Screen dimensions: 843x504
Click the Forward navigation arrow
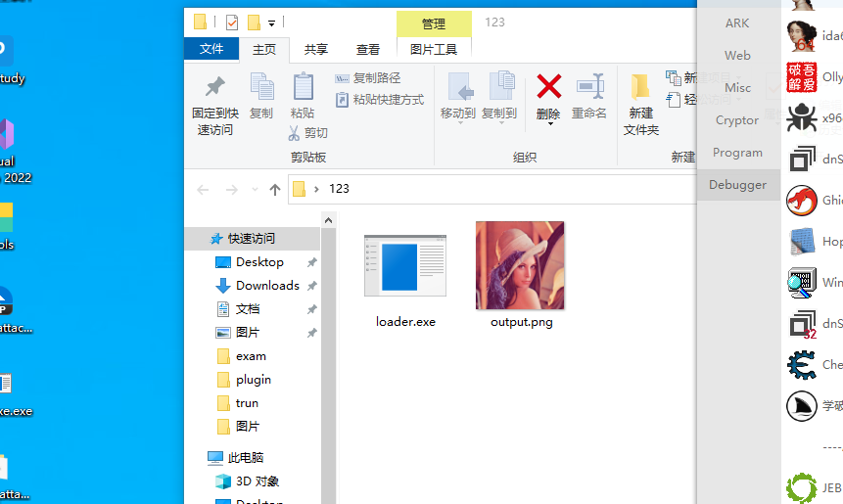click(x=232, y=190)
